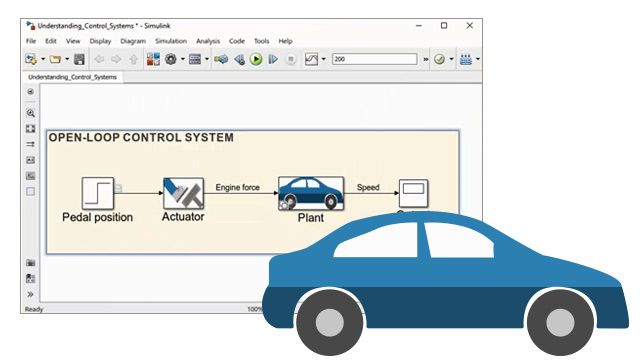
Task: Select the Understanding_Control_Systems model tab
Action: click(73, 77)
